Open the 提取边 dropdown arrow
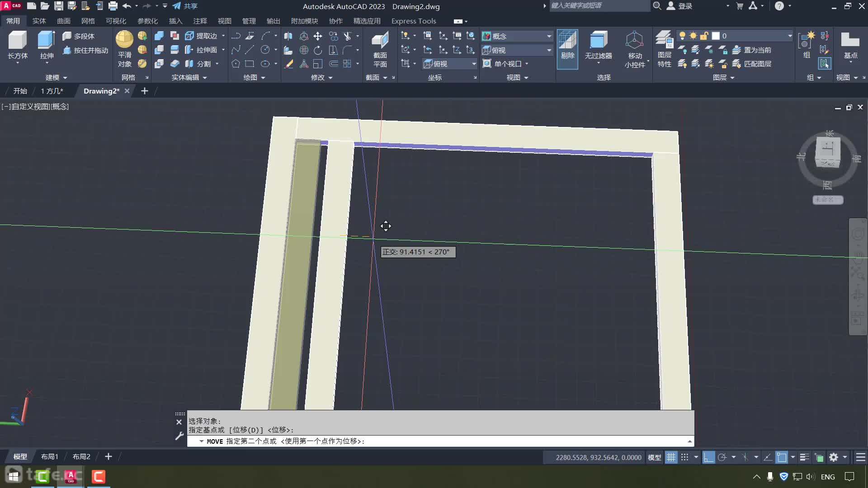This screenshot has width=868, height=488. 223,36
